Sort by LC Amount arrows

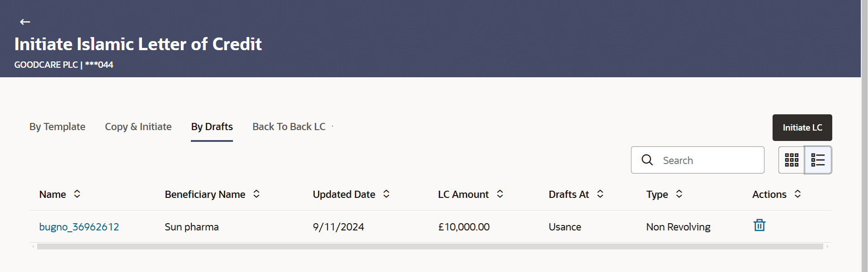[500, 194]
